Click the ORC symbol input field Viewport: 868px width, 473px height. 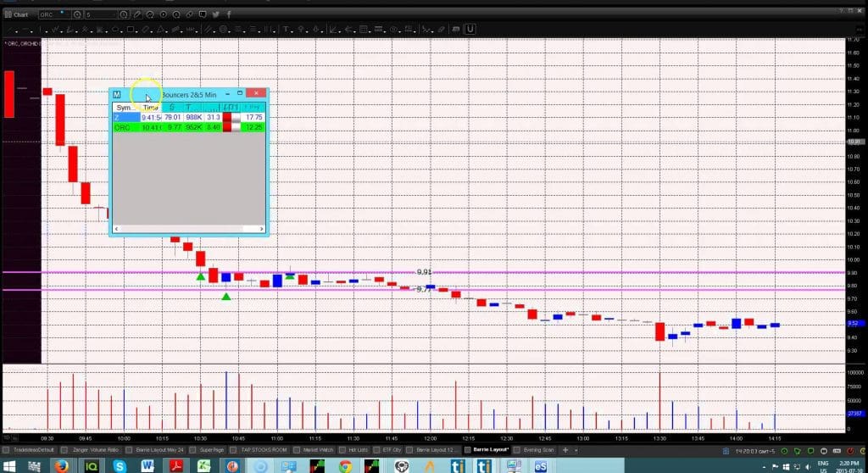pos(53,15)
